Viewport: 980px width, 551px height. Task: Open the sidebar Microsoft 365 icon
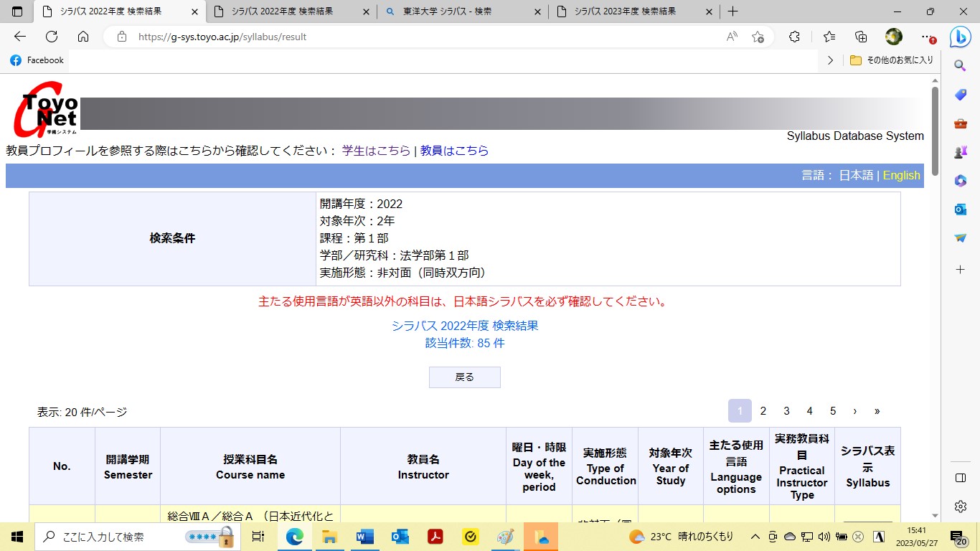tap(960, 181)
